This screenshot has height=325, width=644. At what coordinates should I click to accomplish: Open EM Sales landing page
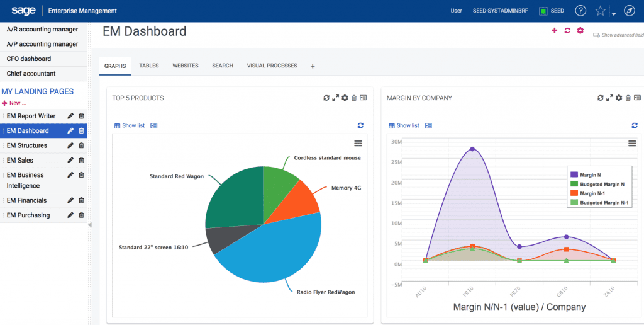pos(20,161)
